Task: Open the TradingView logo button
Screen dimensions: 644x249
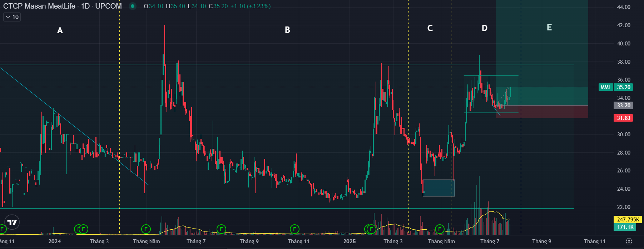Action: [12, 222]
